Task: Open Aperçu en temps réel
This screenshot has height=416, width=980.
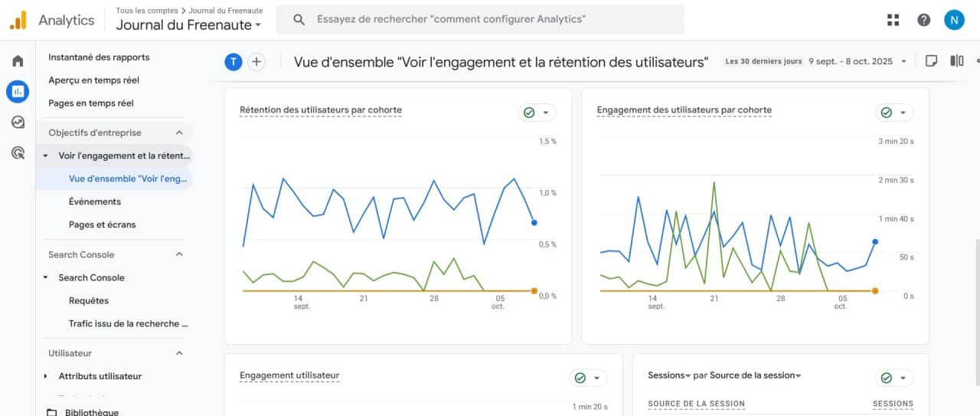Action: [x=93, y=80]
